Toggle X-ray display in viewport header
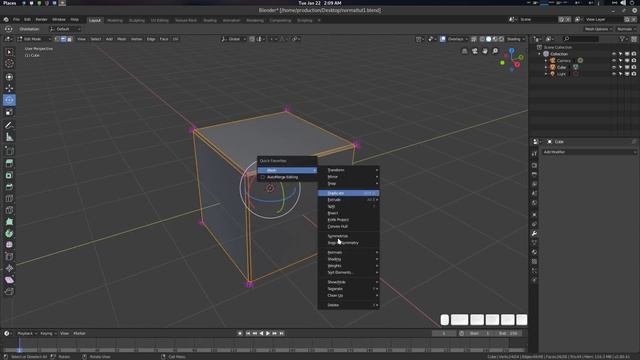The width and height of the screenshot is (640, 360). (x=474, y=39)
